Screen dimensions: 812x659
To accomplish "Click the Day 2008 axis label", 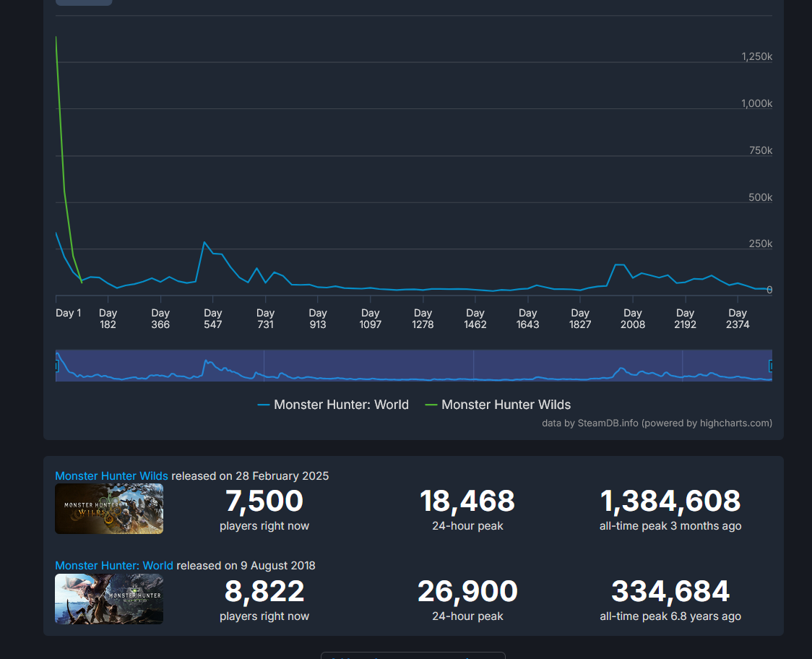I will point(633,319).
